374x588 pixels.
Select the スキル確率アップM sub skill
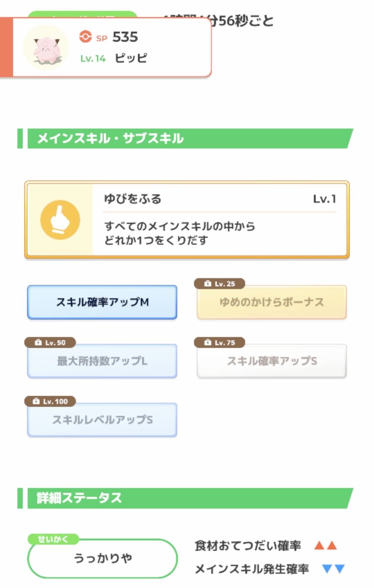102,302
